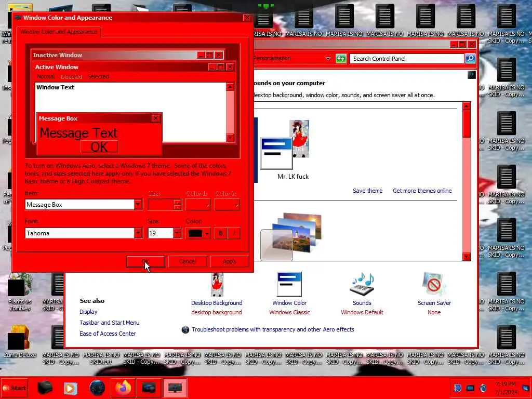Click the troubleshoot Aero globe icon
Screen dimensions: 532x399
coord(185,329)
